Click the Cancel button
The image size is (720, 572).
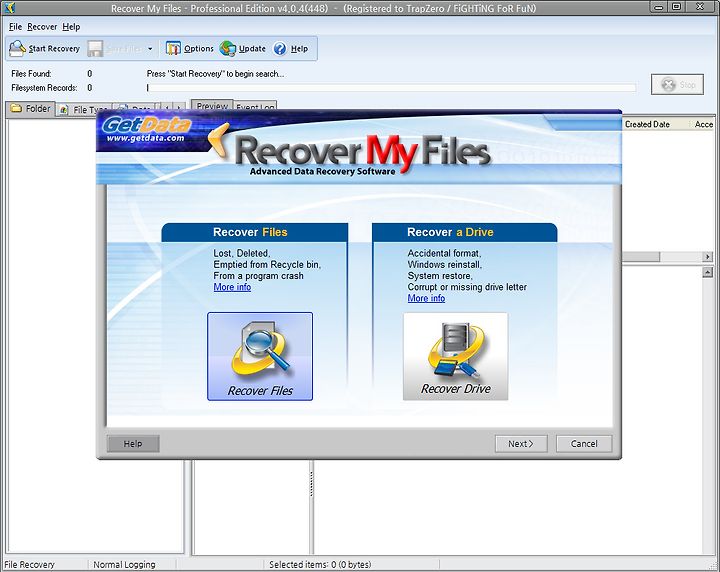[584, 443]
